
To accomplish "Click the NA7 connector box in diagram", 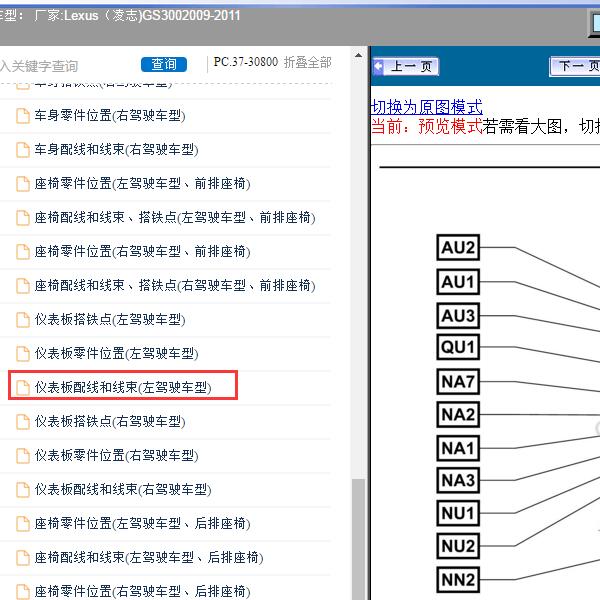I will pyautogui.click(x=458, y=382).
